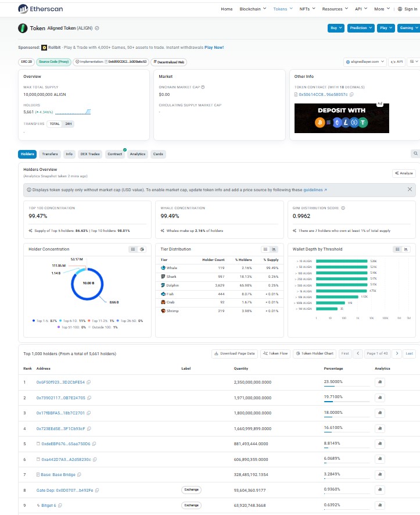Open analytics icon for rank 1 holder
Screen dimensions: 420x515
tap(380, 382)
